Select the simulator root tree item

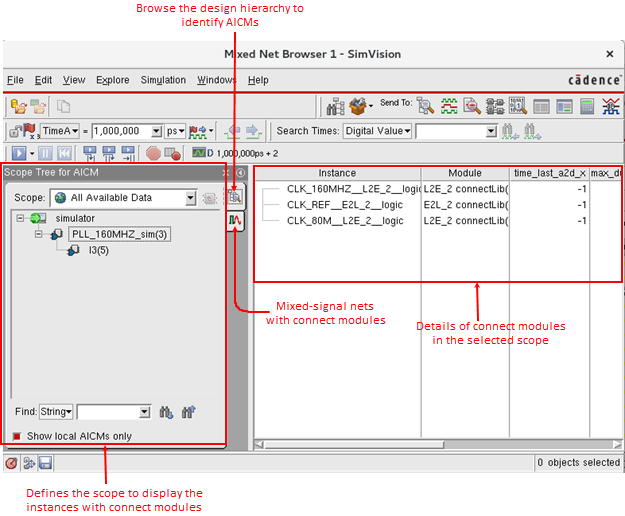tap(75, 218)
